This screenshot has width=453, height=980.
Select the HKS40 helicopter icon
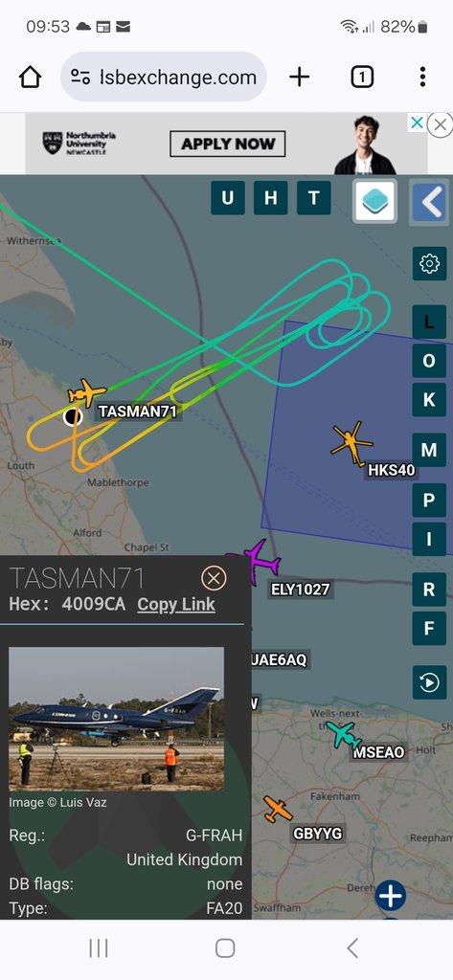click(351, 443)
